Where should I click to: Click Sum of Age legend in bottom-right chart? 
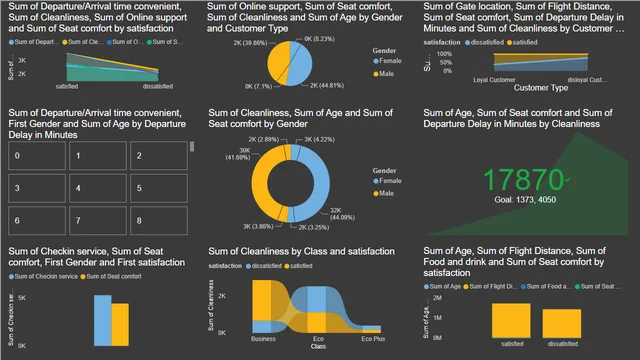pyautogui.click(x=442, y=287)
